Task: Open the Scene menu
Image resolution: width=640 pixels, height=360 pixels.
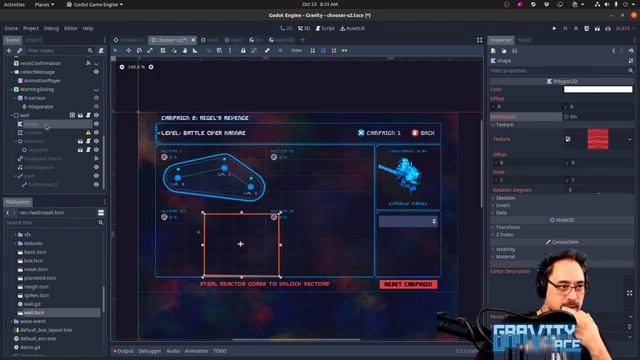Action: tap(11, 29)
